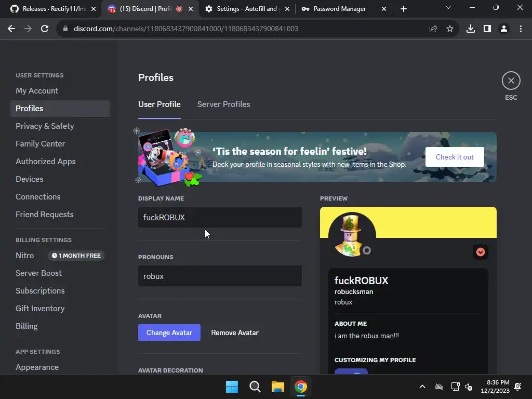Open File Explorer from taskbar

[x=278, y=387]
